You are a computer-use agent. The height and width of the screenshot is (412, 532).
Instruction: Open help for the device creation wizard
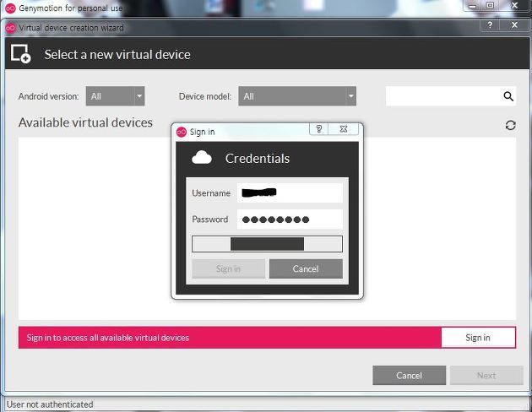click(490, 25)
